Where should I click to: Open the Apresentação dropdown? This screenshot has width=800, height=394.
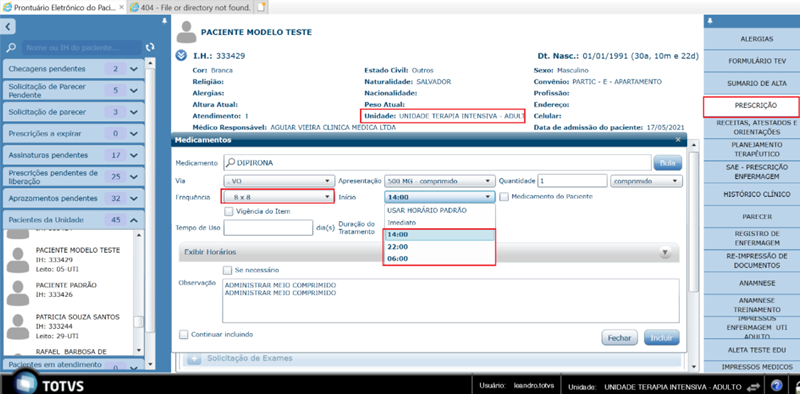point(439,181)
